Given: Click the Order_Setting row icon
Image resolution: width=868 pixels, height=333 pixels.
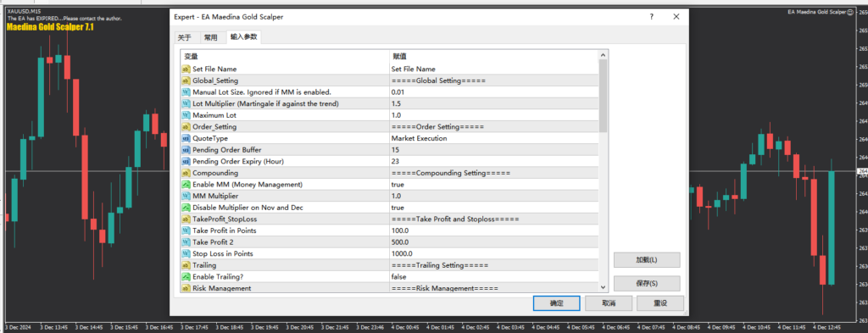Looking at the screenshot, I should [186, 127].
